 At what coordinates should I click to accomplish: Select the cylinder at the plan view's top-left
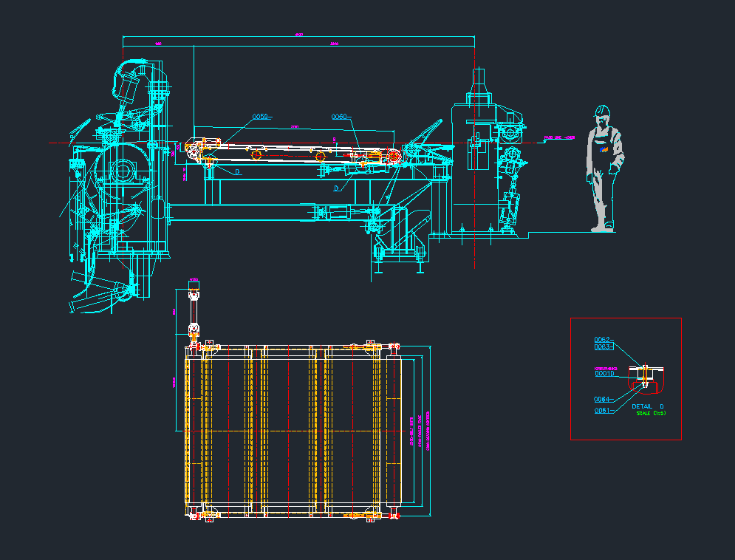click(x=194, y=310)
